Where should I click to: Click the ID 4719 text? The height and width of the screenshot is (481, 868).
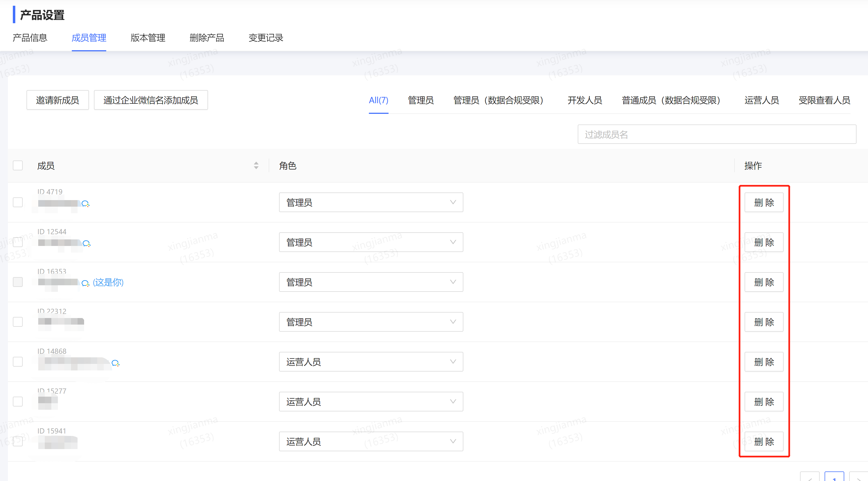click(x=50, y=192)
